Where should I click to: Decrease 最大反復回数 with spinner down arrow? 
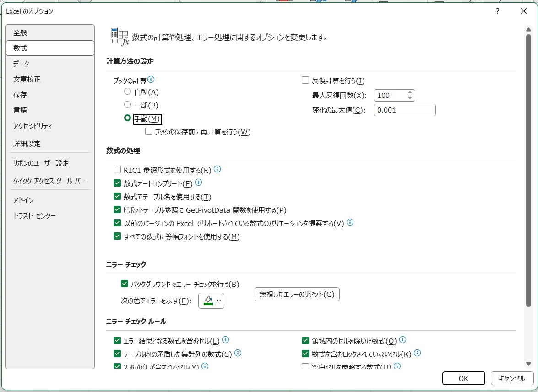[x=410, y=98]
